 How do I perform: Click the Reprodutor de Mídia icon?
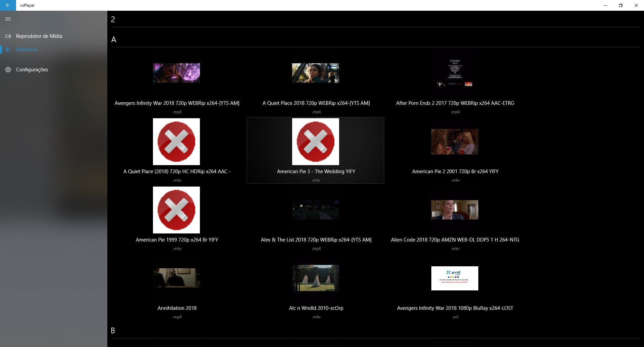(8, 36)
